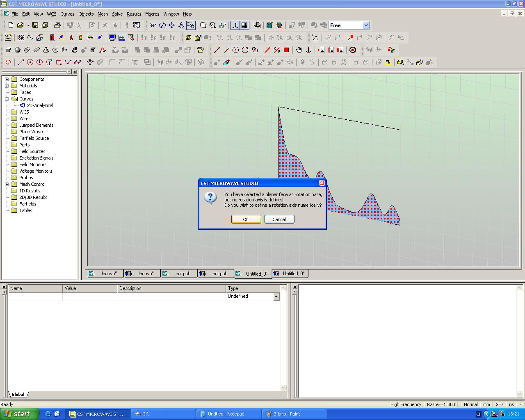Image resolution: width=525 pixels, height=420 pixels.
Task: Select the Farfields folder
Action: tap(27, 204)
